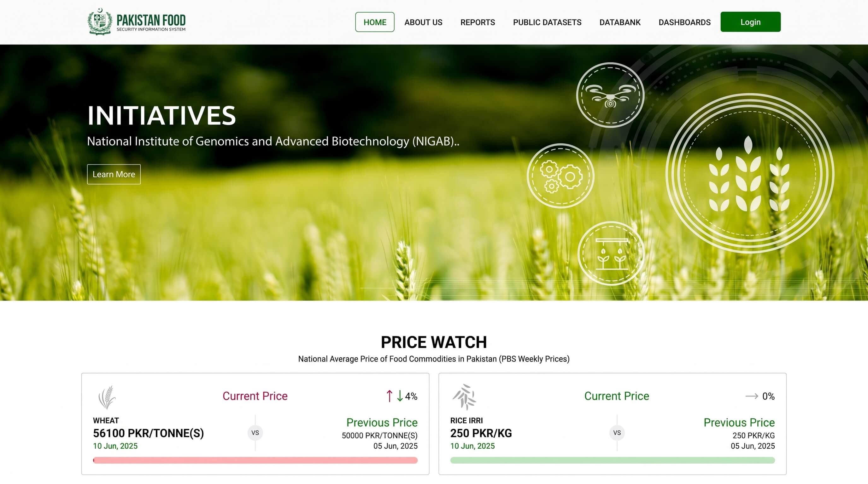The width and height of the screenshot is (868, 484).
Task: Click the large wheat stalks emblem
Action: click(x=750, y=173)
